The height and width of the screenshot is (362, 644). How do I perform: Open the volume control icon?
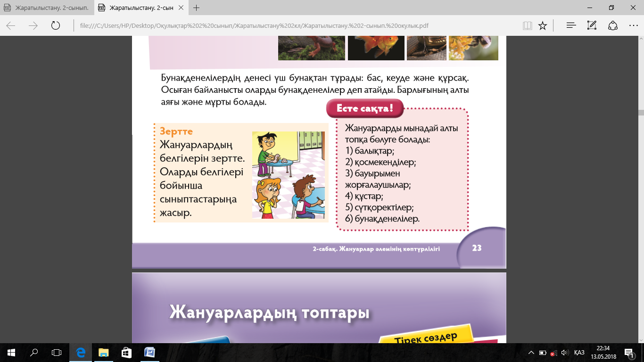click(x=565, y=353)
